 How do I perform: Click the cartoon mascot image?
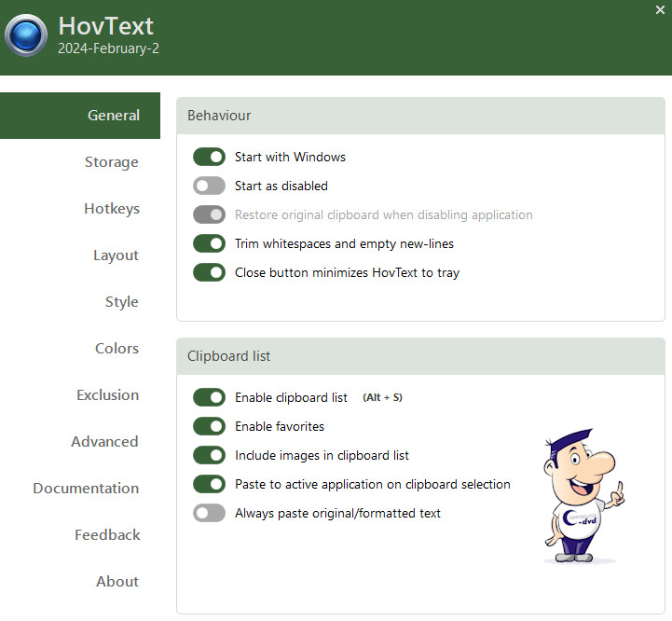[x=580, y=495]
